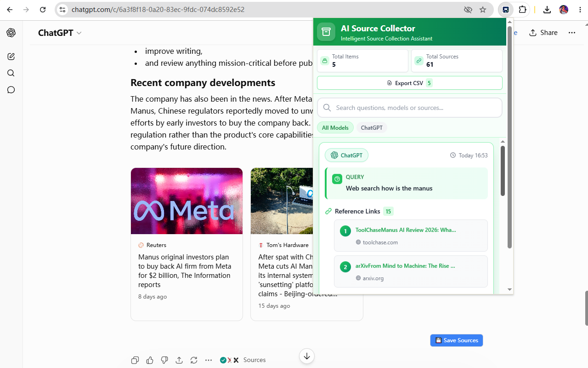Screen dimensions: 588x368
Task: Jump to bottom with the down-arrow button
Action: pyautogui.click(x=307, y=356)
